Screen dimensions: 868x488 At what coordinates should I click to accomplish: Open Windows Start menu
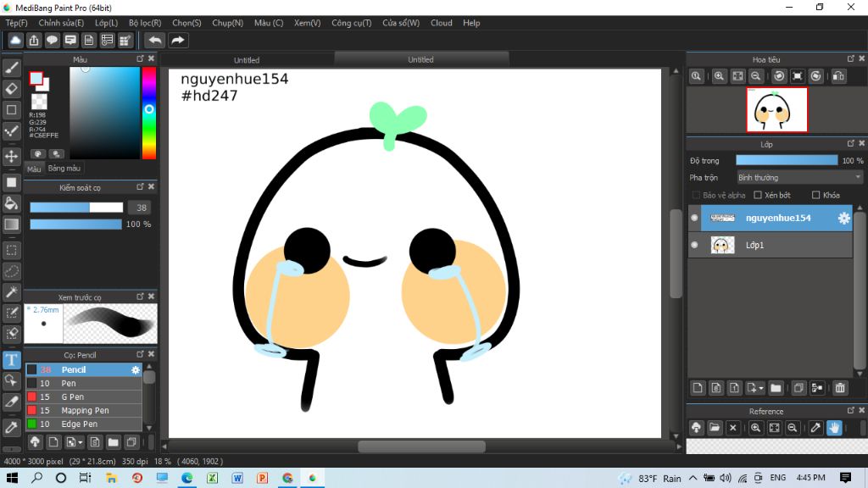(12, 478)
